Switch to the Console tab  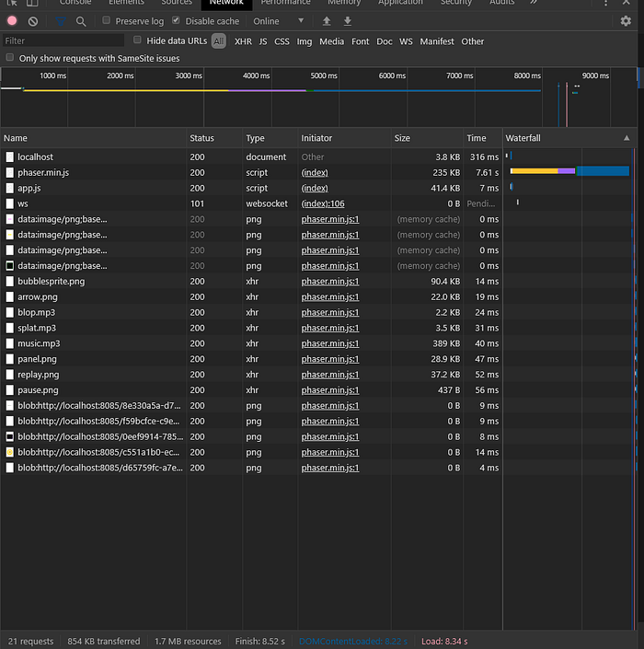click(x=75, y=3)
